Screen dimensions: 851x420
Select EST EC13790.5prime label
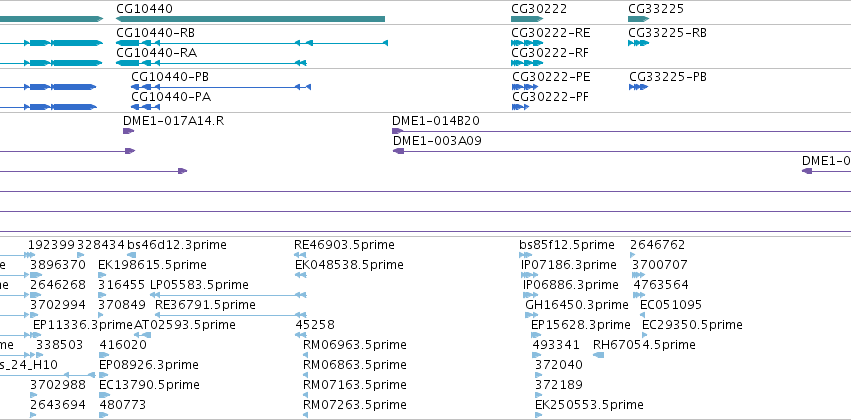coord(149,384)
